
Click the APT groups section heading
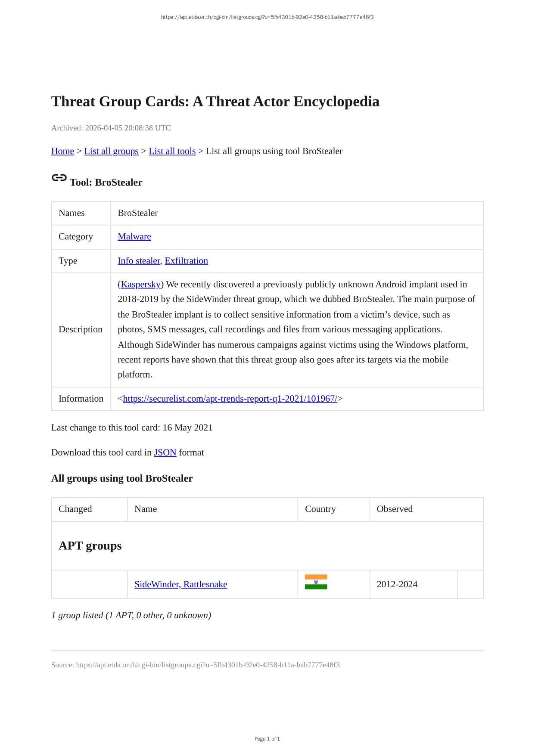tap(90, 546)
